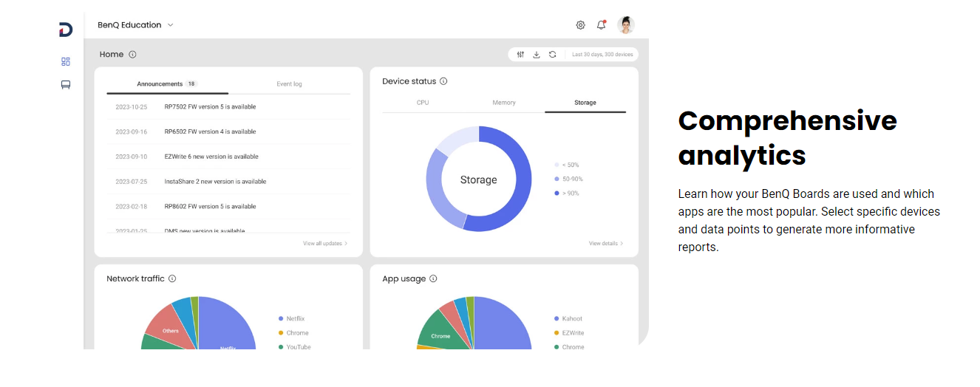The image size is (980, 387).
Task: Click the Kahoot legend item in App usage
Action: pyautogui.click(x=568, y=318)
